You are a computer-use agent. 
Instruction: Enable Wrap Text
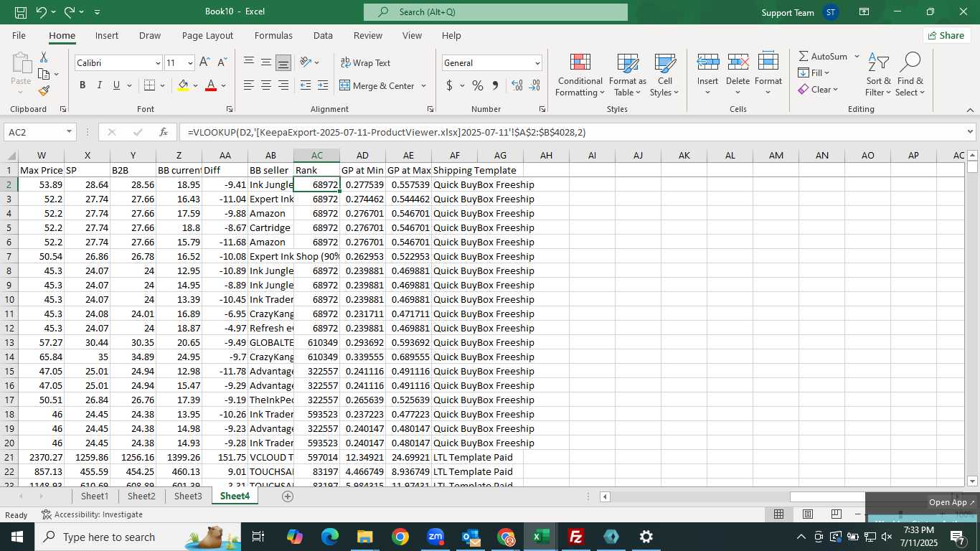365,63
